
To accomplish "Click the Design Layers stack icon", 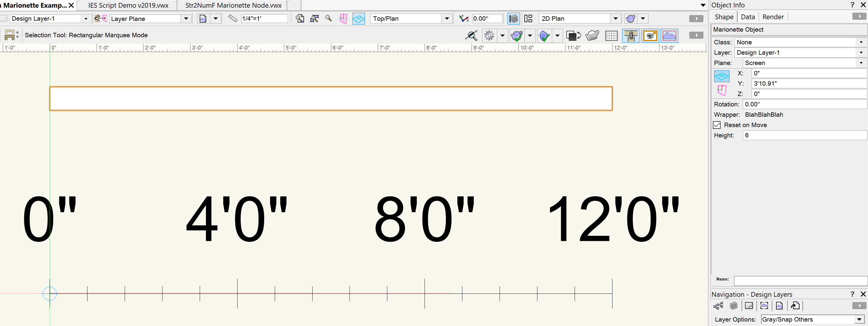I will click(734, 305).
